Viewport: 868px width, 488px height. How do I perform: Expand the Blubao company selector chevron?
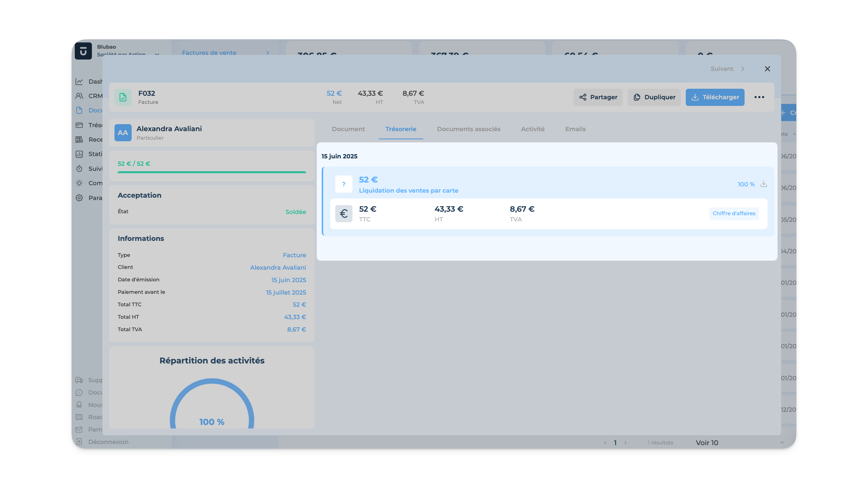click(x=157, y=54)
